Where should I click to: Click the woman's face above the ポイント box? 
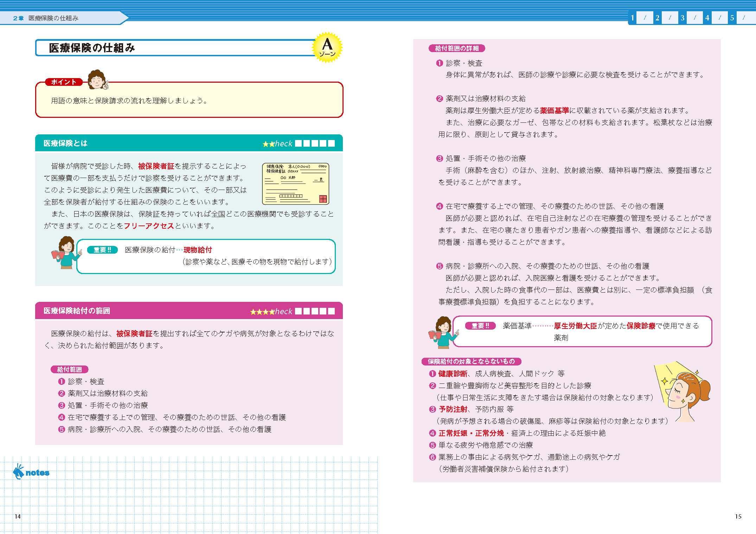pos(97,80)
